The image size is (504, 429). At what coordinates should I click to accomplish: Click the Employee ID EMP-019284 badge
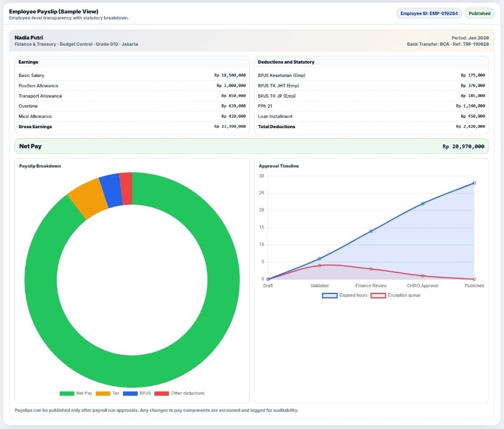tap(429, 13)
